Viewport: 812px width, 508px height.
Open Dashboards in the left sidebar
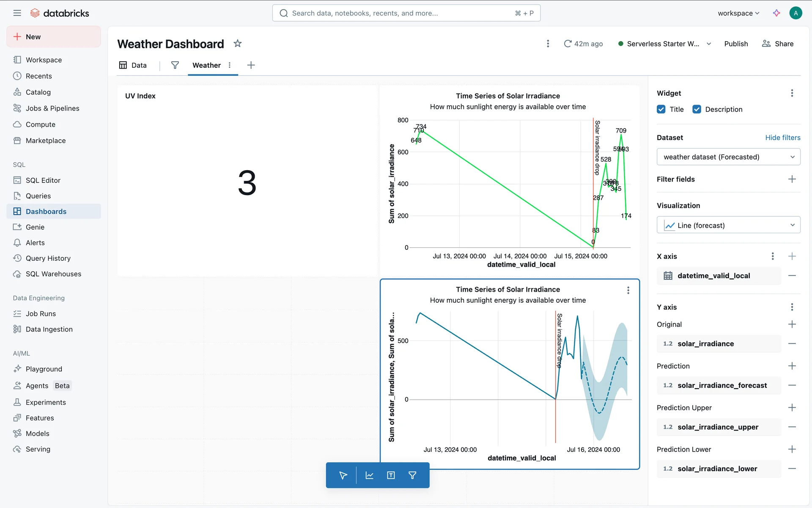[x=46, y=211]
